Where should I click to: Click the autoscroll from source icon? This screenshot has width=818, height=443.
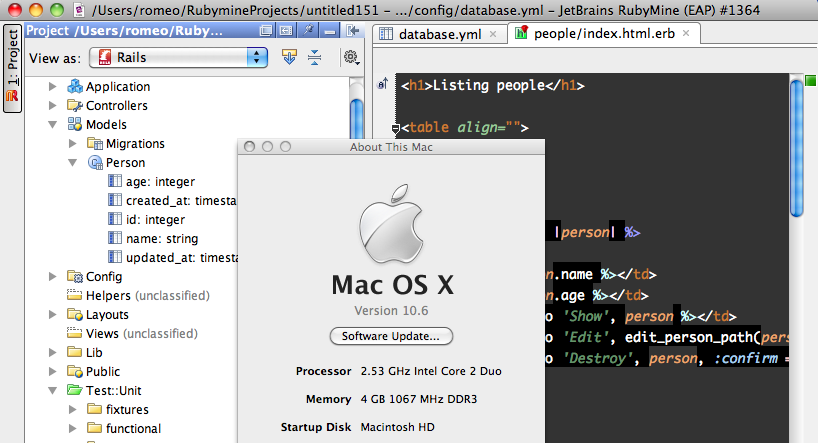point(290,57)
